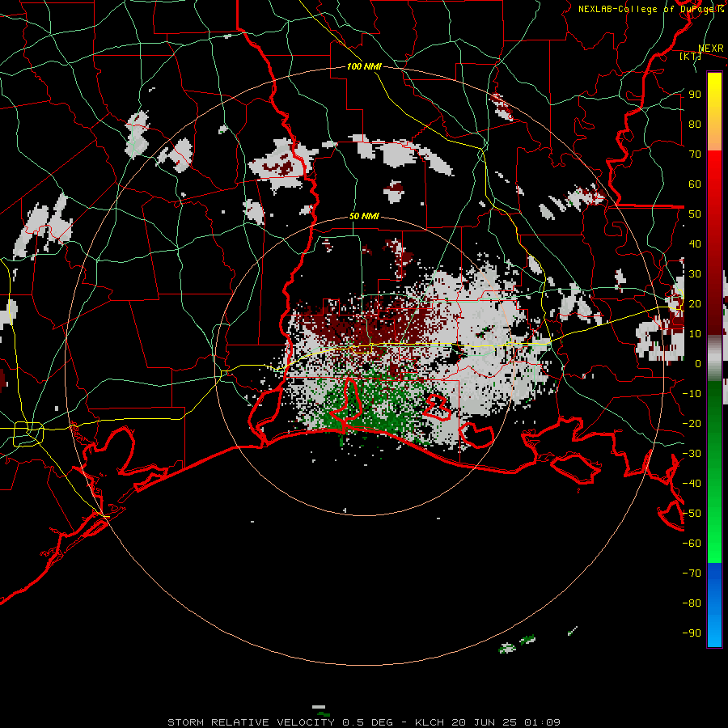Image resolution: width=728 pixels, height=728 pixels.
Task: Pick the gray zero-velocity segment of the color bar
Action: pyautogui.click(x=714, y=358)
